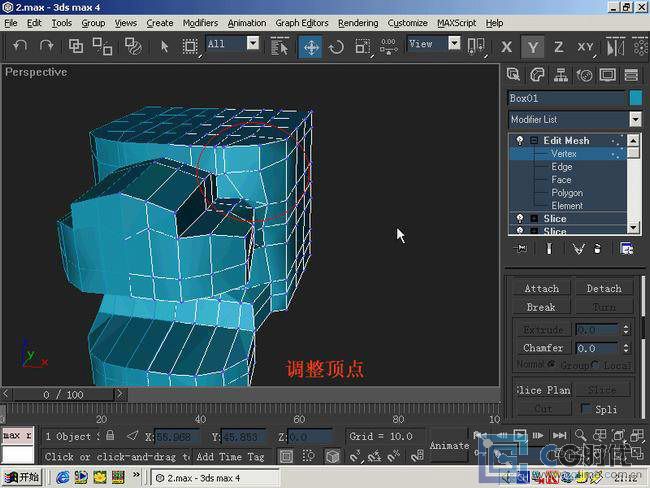Open the Utilities command panel tab

pos(631,75)
